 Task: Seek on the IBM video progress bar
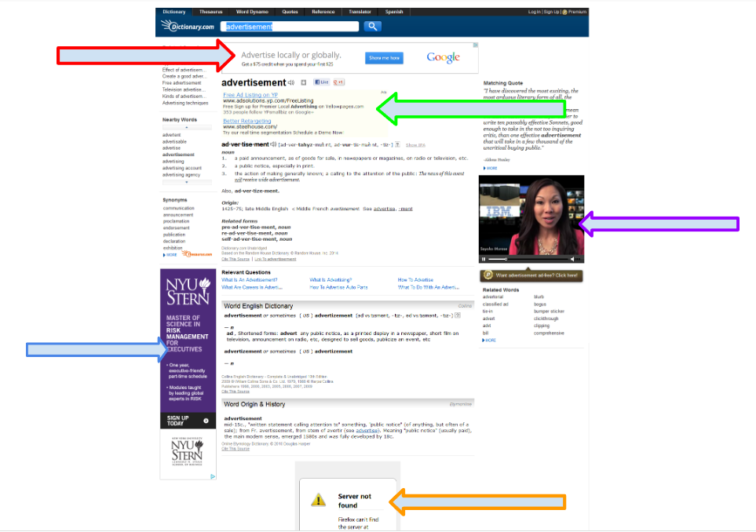click(528, 259)
